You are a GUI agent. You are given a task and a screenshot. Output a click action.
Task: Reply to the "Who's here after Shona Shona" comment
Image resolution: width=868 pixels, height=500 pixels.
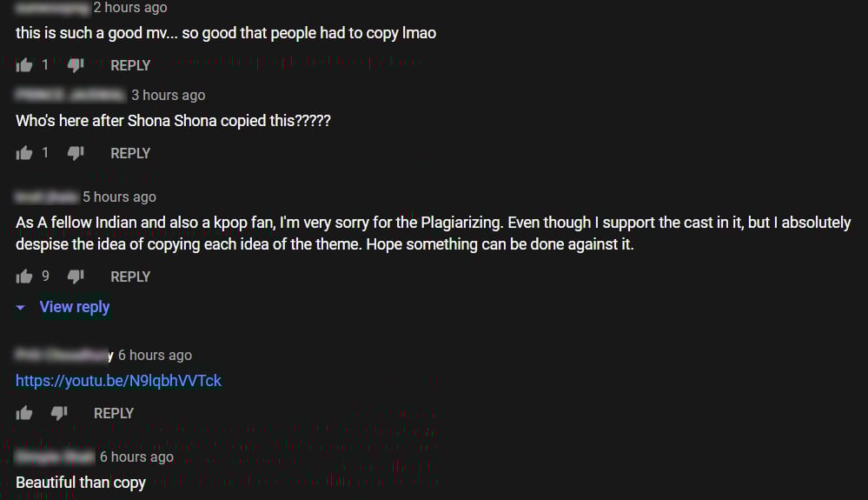(x=130, y=153)
